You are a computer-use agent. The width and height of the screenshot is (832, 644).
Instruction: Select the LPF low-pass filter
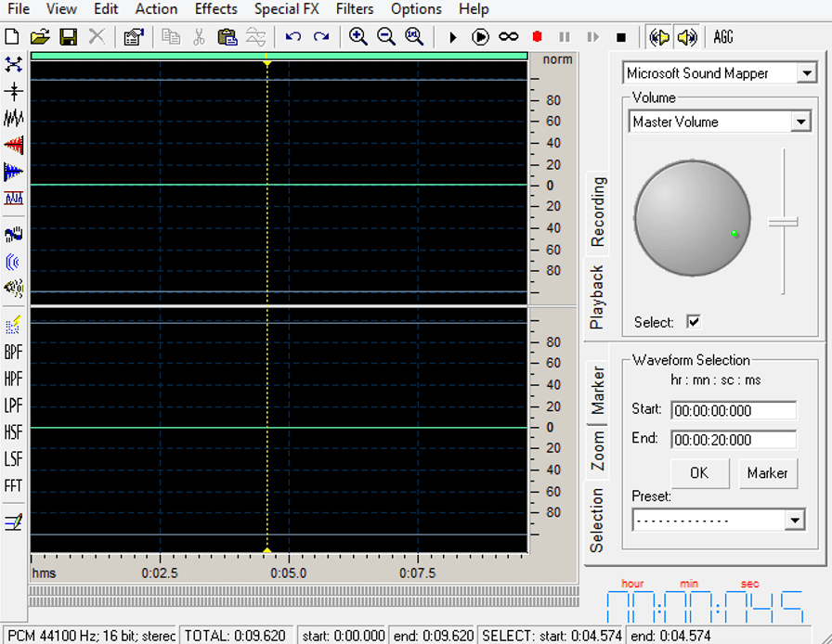click(13, 406)
